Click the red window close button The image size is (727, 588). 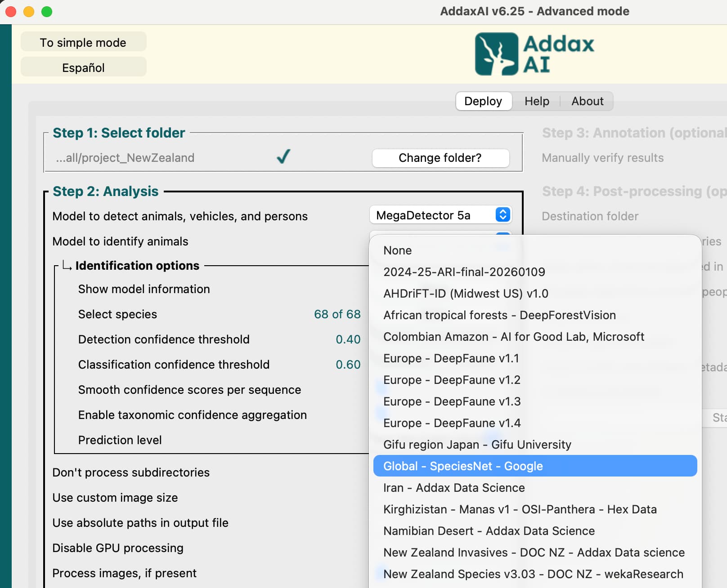11,12
